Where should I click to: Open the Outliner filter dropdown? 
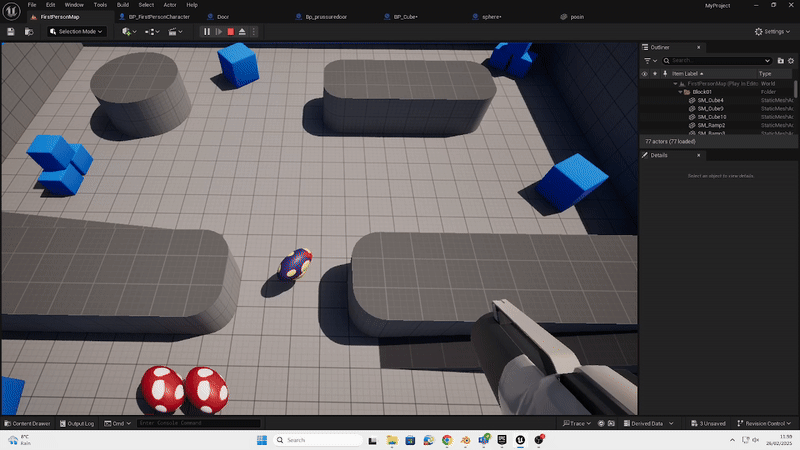[650, 61]
